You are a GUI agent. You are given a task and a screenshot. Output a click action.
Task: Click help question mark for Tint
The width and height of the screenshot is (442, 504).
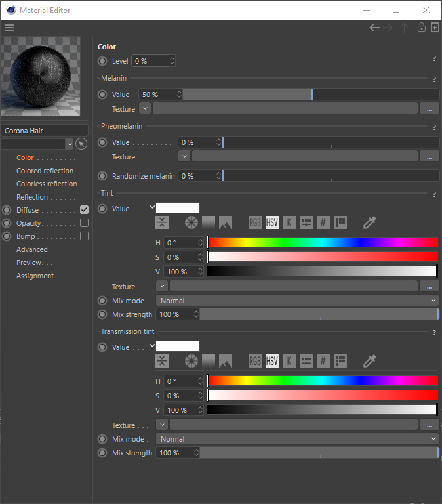[434, 194]
